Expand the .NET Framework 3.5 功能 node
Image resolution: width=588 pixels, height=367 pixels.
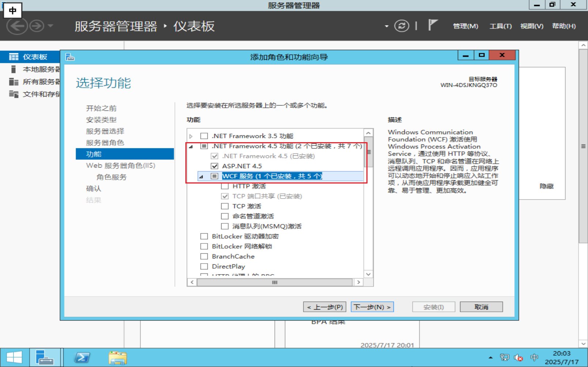[x=192, y=136]
